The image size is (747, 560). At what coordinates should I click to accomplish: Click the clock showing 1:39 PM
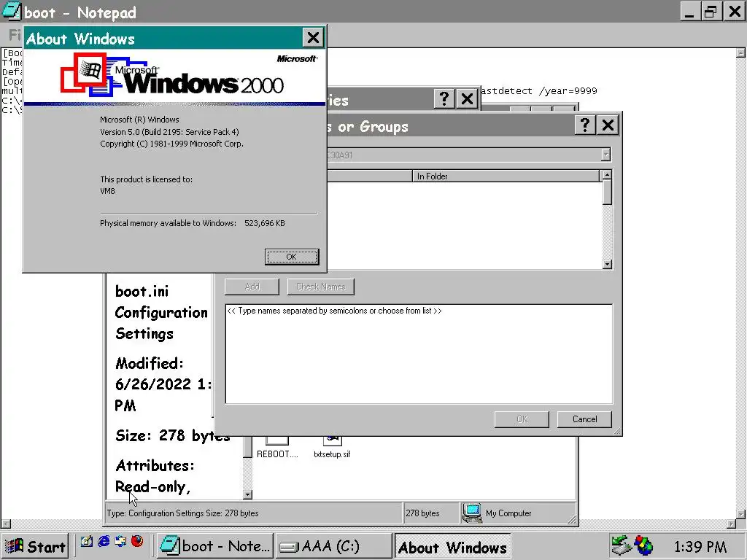[700, 547]
